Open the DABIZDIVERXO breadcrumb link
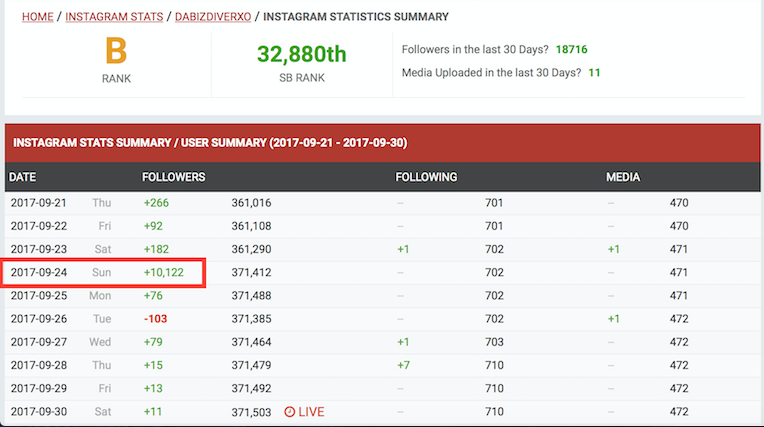Viewport: 764px width, 427px height. tap(213, 17)
